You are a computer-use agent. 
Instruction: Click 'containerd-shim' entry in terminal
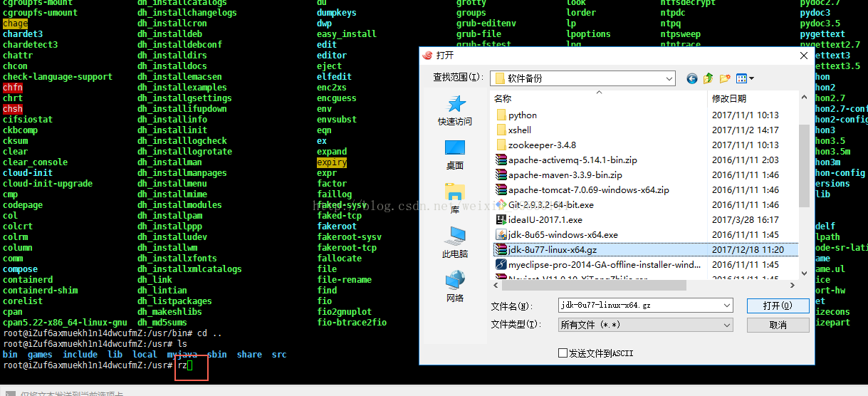[40, 291]
